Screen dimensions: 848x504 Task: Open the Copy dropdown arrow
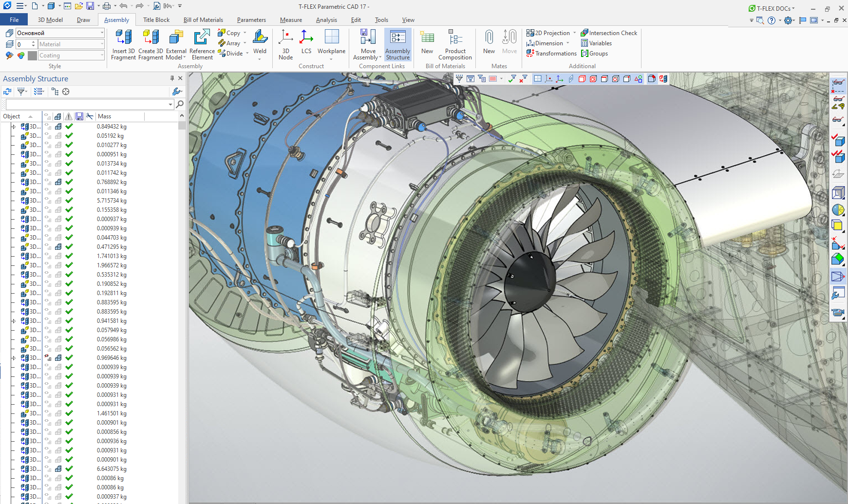point(245,33)
